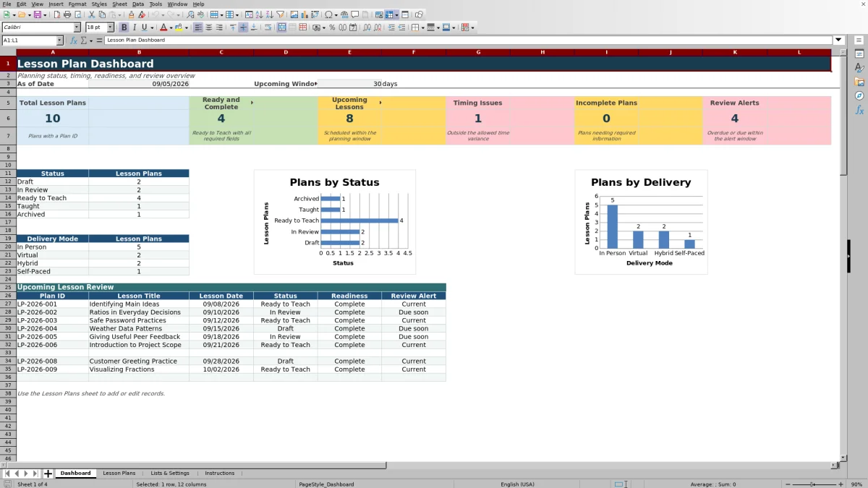The image size is (868, 488).
Task: Open the Sidebar Properties panel icon
Action: click(859, 53)
